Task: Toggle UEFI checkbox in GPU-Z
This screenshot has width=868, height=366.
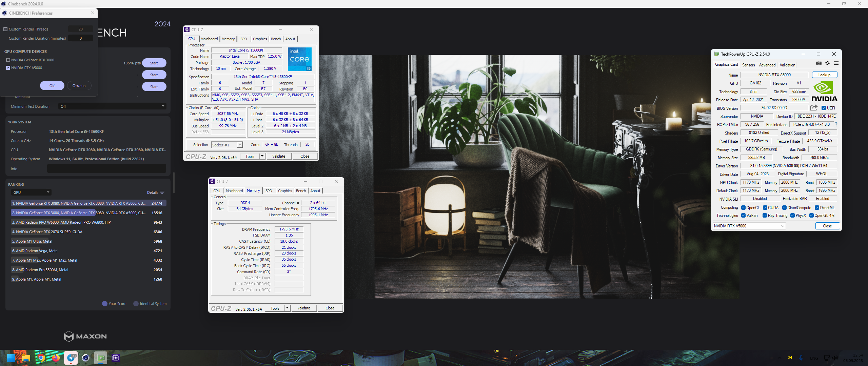Action: click(x=824, y=108)
